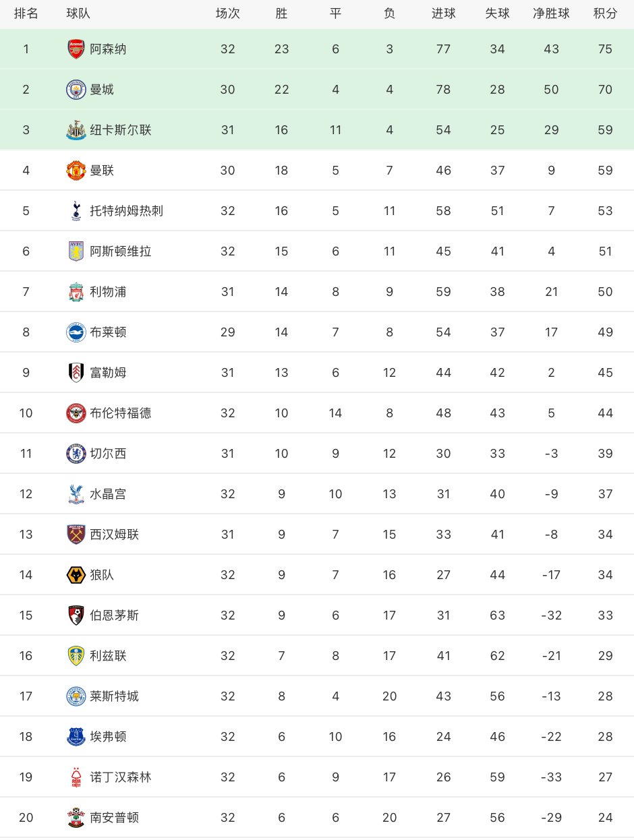
Task: Open team link 布伦特福德
Action: pos(121,413)
